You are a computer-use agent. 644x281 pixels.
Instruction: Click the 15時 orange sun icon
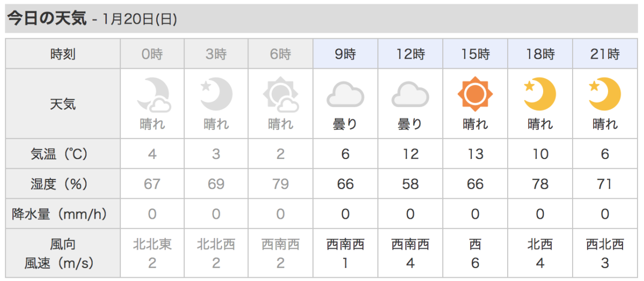pyautogui.click(x=475, y=95)
